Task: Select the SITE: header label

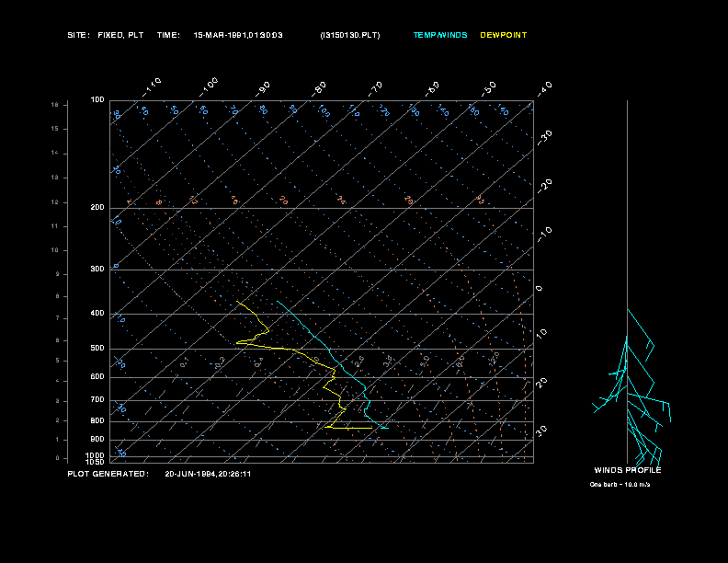Action: (x=78, y=35)
